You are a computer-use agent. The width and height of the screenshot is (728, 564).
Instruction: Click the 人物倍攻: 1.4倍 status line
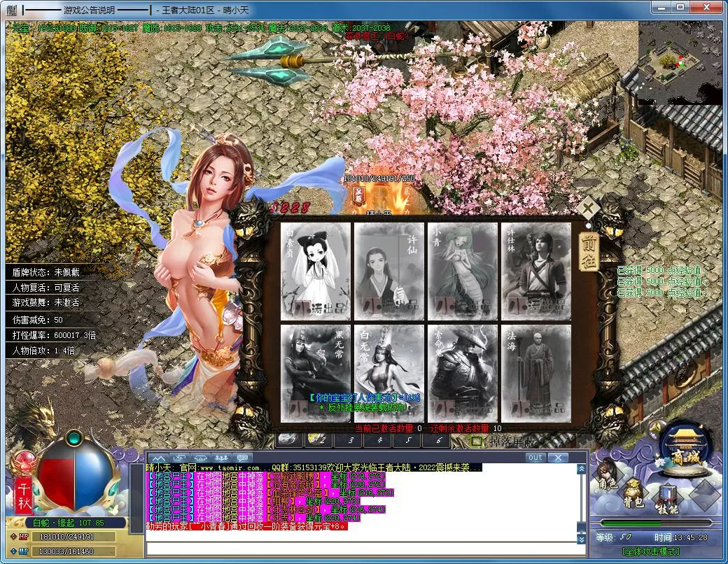click(43, 351)
